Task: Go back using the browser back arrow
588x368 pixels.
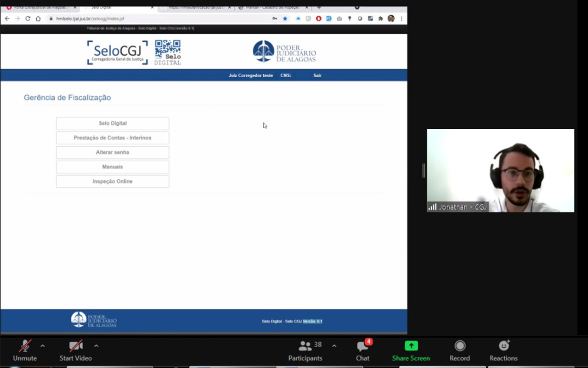Action: point(7,19)
